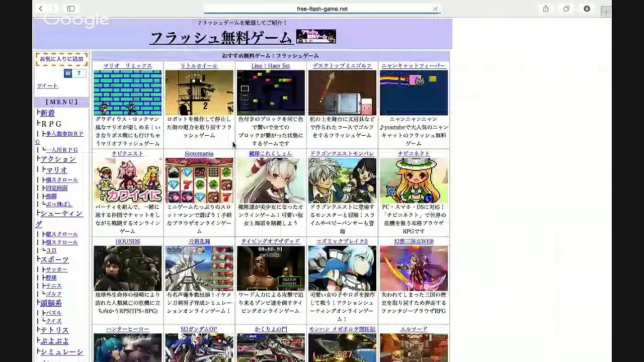This screenshot has width=644, height=362.
Task: Click the タイピングオブザデッド thumbnail
Action: [x=271, y=268]
